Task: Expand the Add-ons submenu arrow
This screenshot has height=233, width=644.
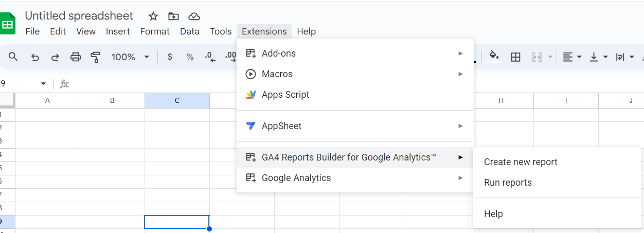Action: tap(460, 53)
